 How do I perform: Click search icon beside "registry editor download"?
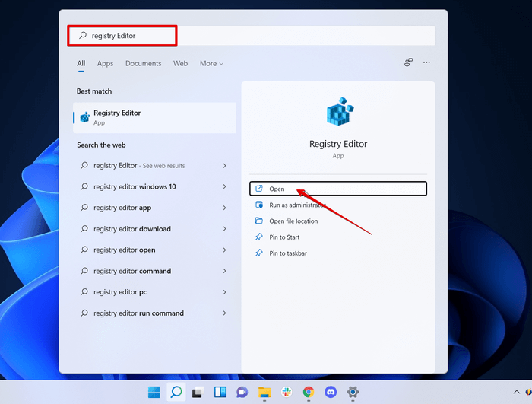coord(84,228)
